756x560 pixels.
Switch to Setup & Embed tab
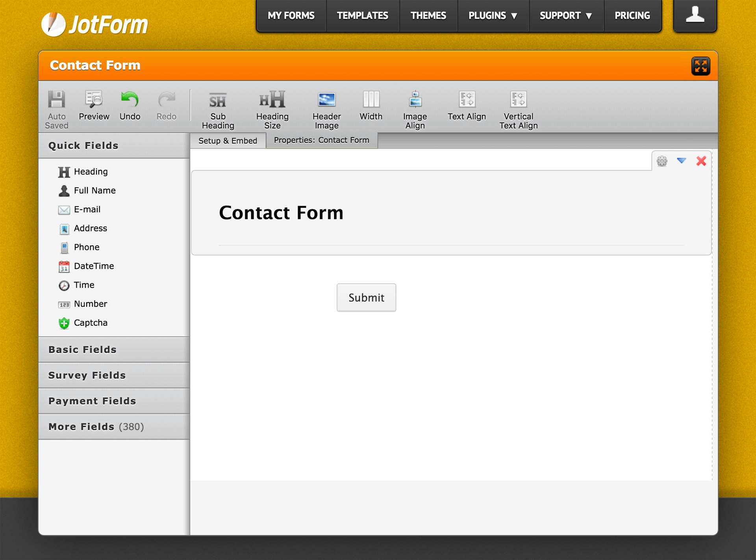228,141
